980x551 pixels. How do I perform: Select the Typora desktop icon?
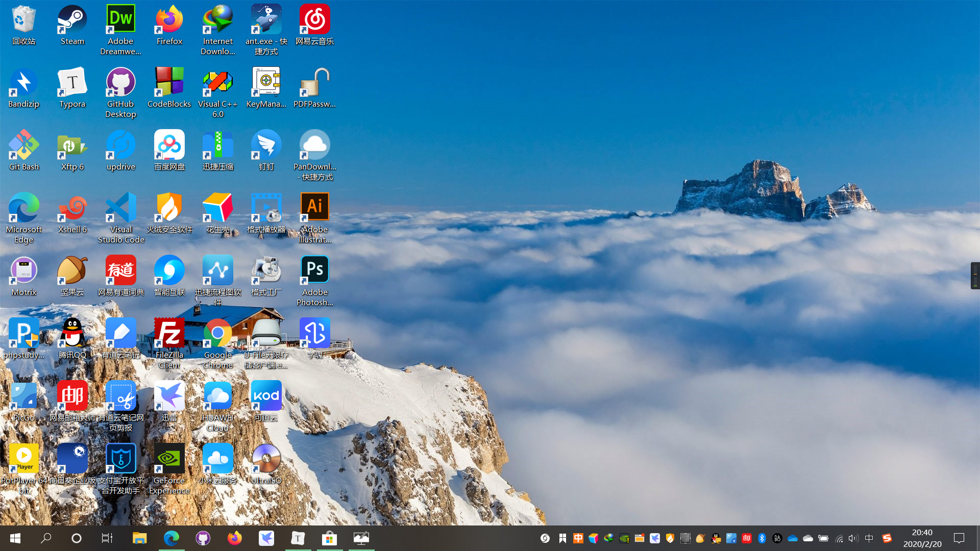[x=72, y=83]
